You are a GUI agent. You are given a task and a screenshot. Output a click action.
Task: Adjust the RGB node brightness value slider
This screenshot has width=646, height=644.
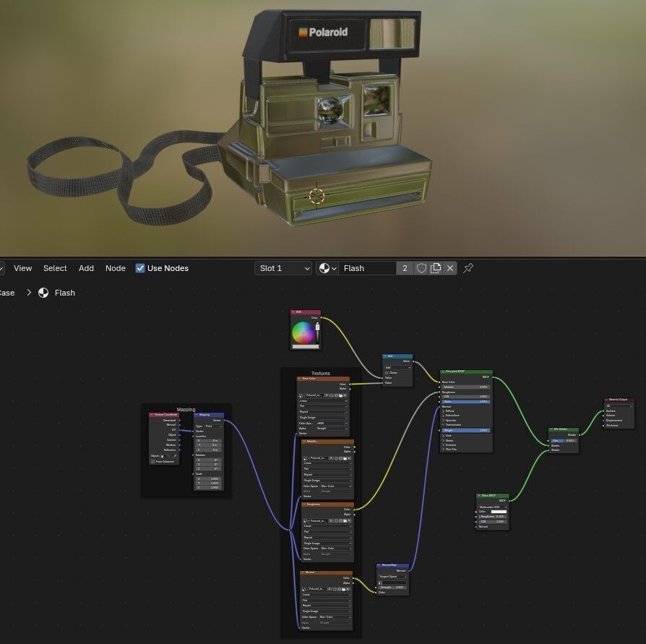(x=317, y=333)
